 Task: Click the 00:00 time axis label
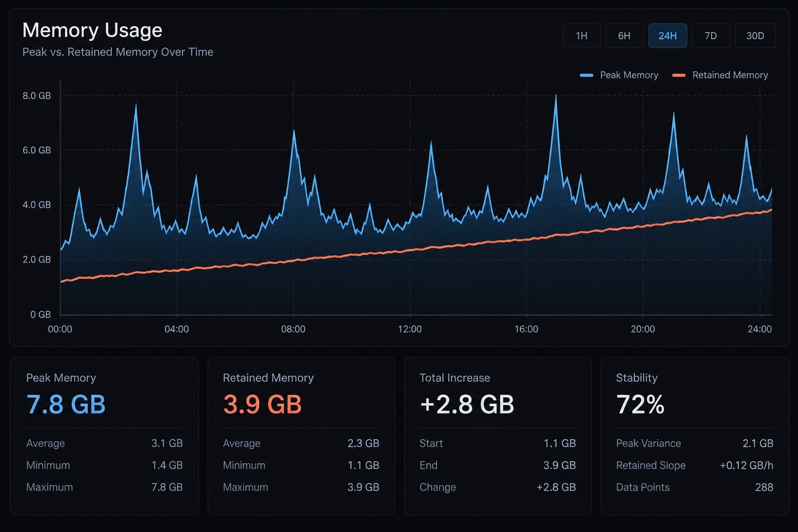[x=60, y=329]
